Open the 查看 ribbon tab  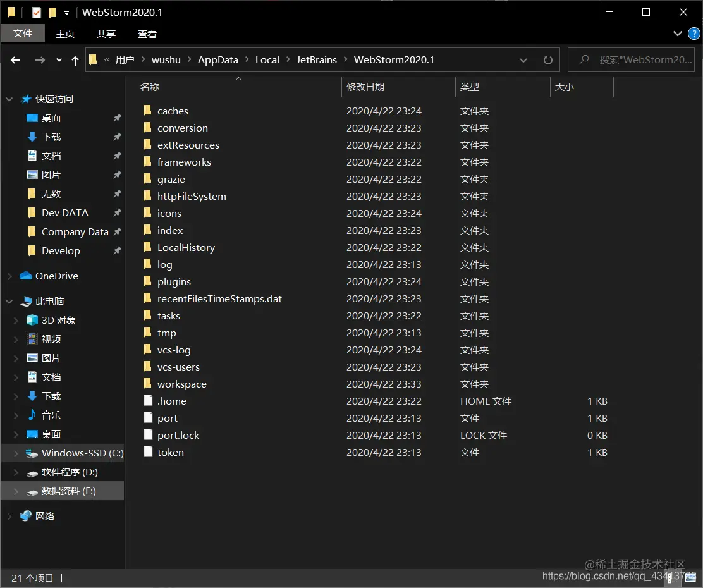[147, 34]
